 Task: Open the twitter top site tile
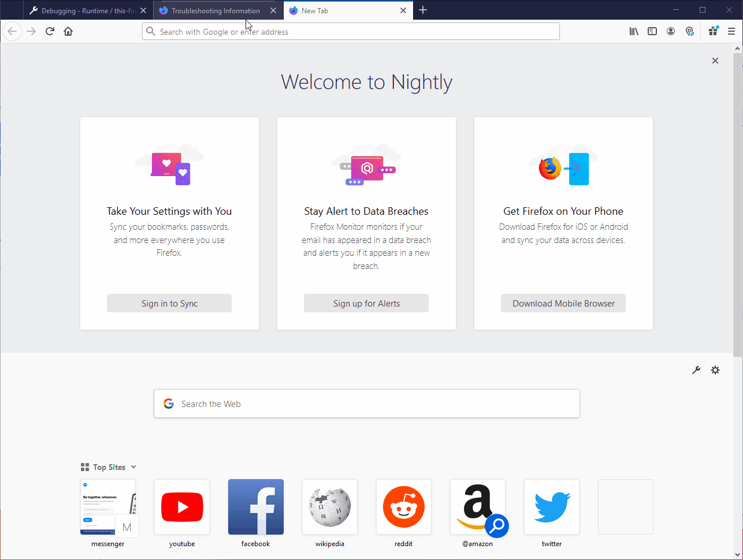pos(552,507)
